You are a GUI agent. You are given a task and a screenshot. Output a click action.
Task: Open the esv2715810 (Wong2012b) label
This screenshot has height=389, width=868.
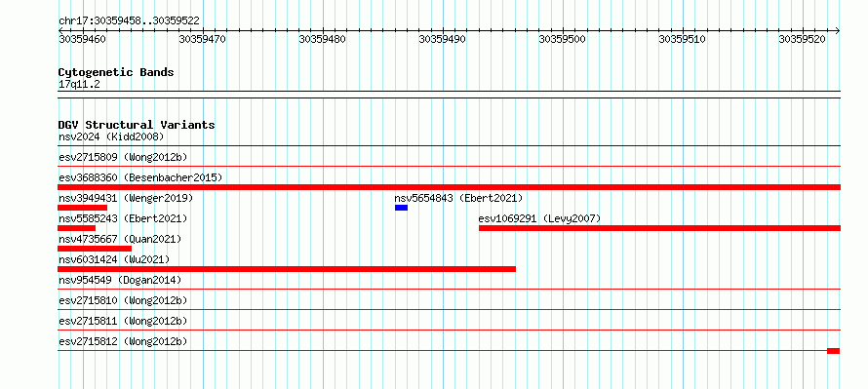coord(123,300)
